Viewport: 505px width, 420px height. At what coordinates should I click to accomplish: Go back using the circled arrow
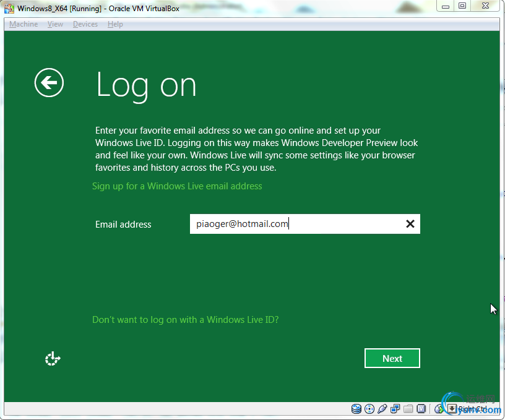click(x=49, y=83)
